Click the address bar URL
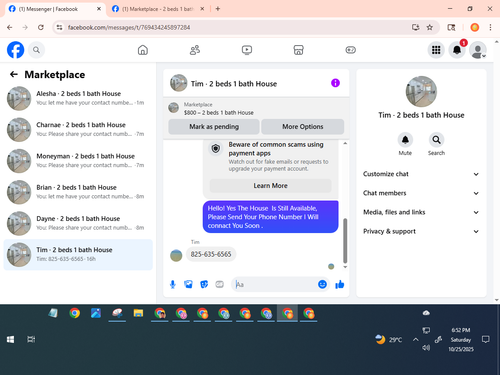The height and width of the screenshot is (375, 500). [x=129, y=27]
